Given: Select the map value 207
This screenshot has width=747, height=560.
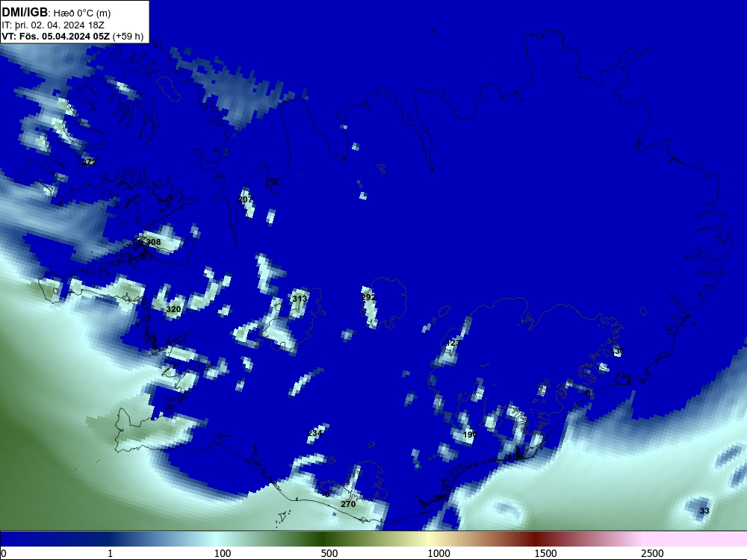Looking at the screenshot, I should pos(245,199).
